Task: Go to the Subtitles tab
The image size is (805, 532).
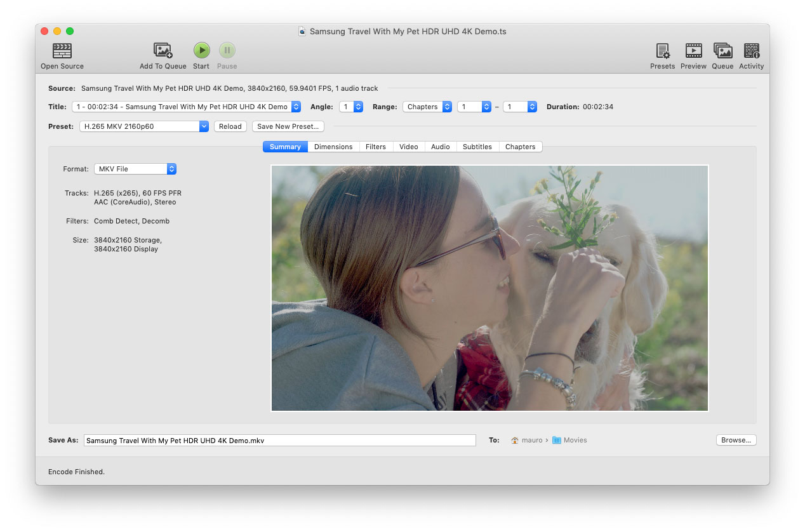Action: [x=477, y=147]
